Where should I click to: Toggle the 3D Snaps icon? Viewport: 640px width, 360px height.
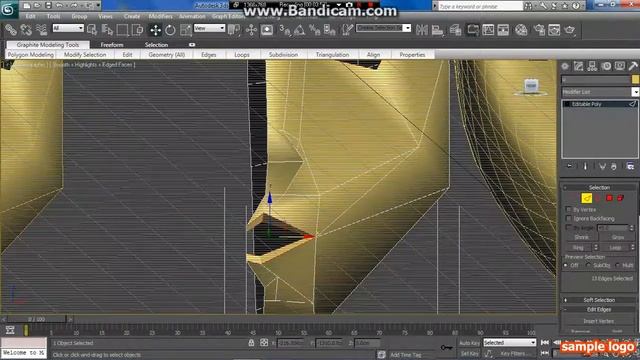click(x=284, y=30)
